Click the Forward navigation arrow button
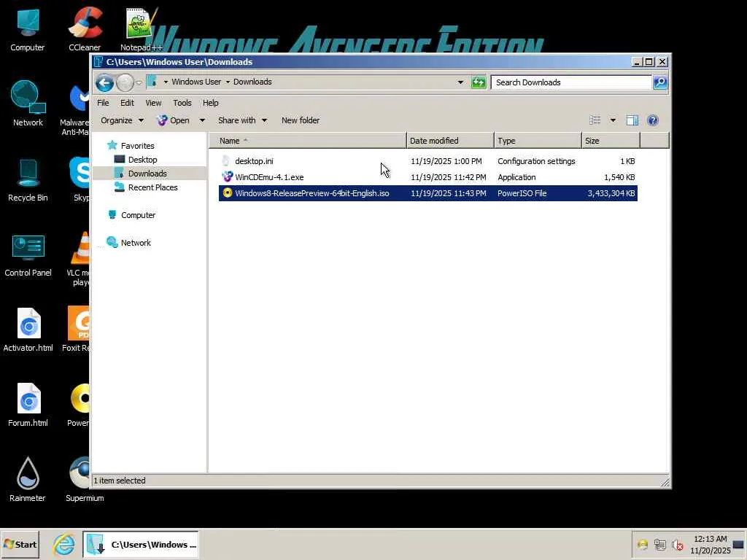This screenshot has height=560, width=747. (125, 83)
